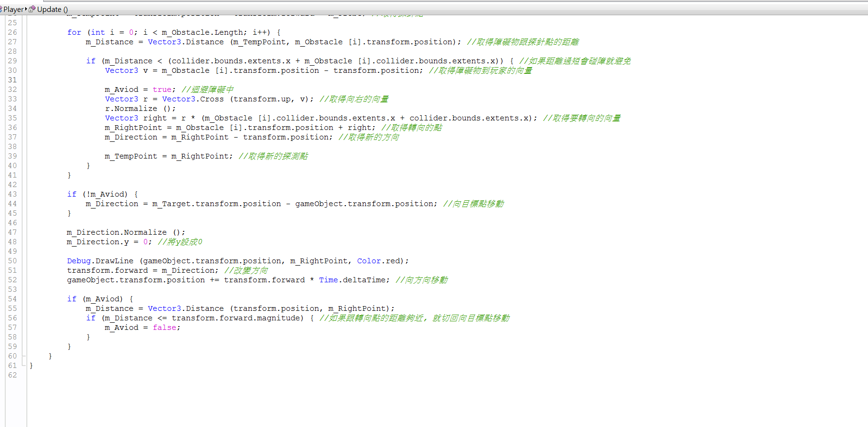Click the fold end marker at line 60
868x427 pixels.
pos(24,356)
